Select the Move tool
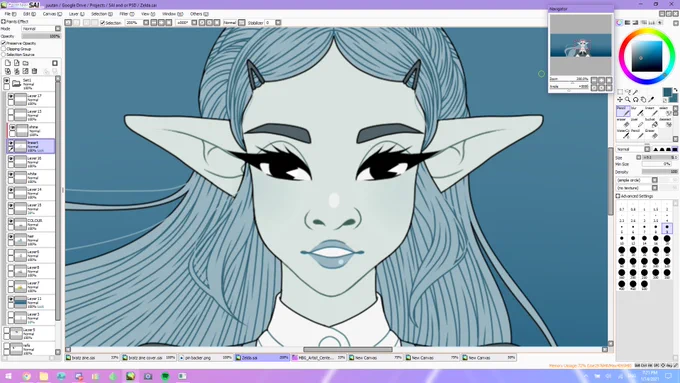Viewport: 680px width, 383px height. pos(620,99)
